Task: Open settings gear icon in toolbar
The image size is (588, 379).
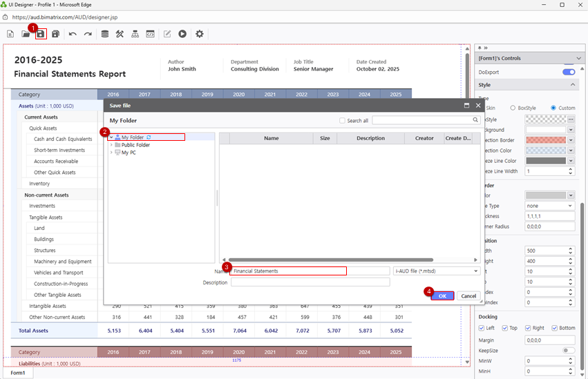Action: coord(200,34)
